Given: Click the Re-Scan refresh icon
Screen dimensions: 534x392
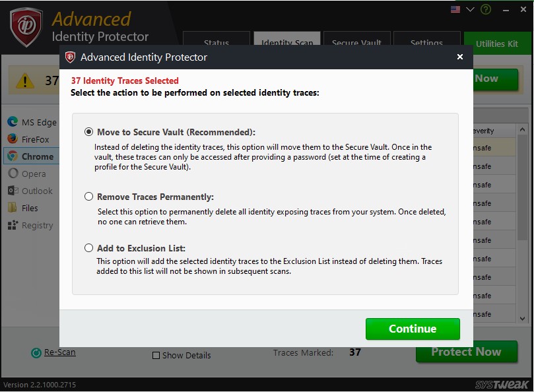Looking at the screenshot, I should (x=36, y=353).
